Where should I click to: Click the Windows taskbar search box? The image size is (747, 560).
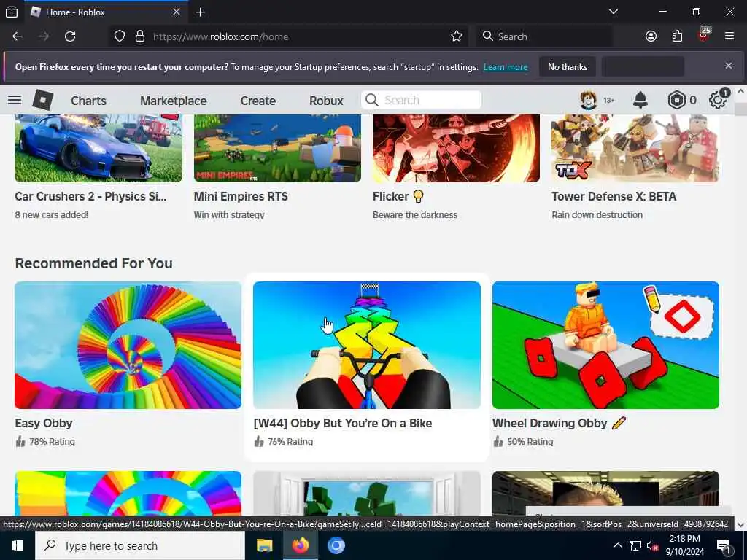(140, 545)
